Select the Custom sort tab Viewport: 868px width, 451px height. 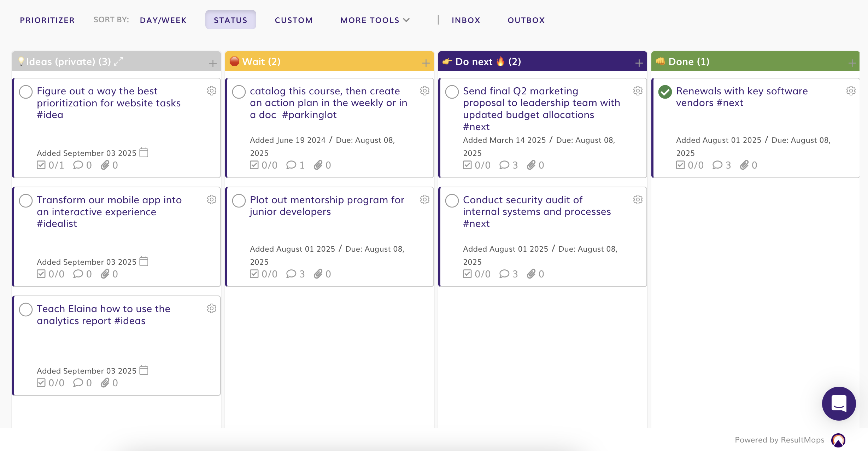point(294,20)
